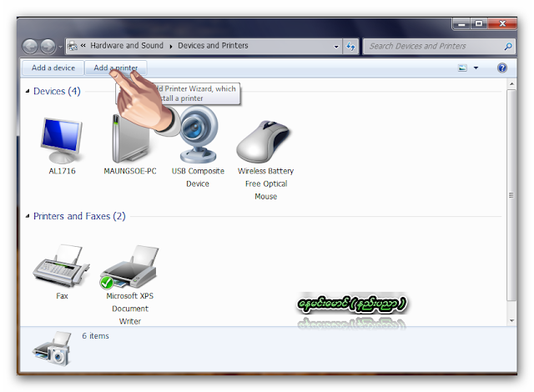Screen dimensions: 534x392
Task: Select the USB Composite Device webcam icon
Action: (198, 135)
